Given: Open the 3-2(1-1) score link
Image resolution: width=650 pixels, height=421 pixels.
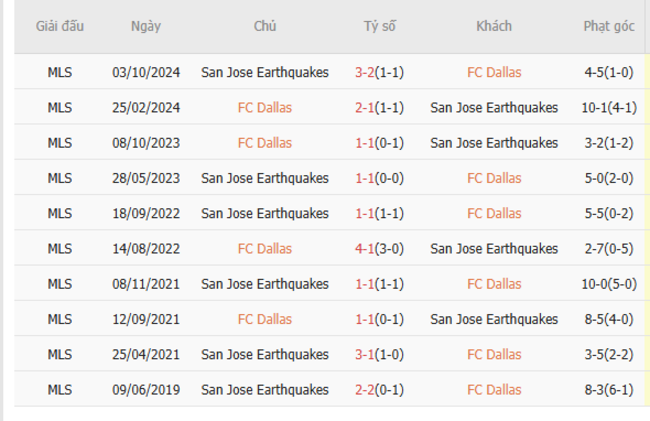Looking at the screenshot, I should tap(378, 72).
